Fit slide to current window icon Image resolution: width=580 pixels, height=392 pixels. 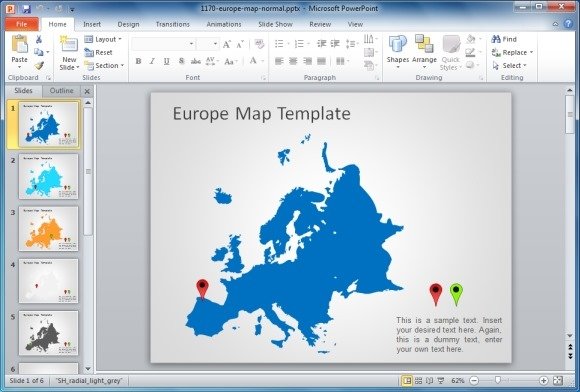coord(558,381)
